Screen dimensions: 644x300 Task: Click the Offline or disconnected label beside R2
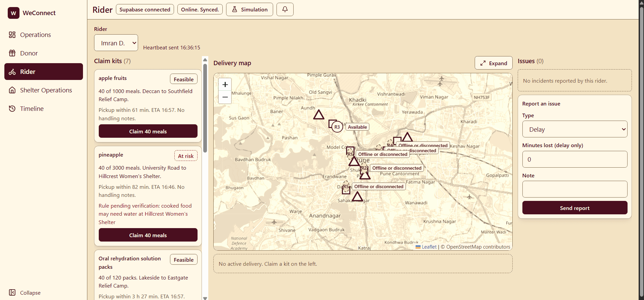click(x=397, y=168)
